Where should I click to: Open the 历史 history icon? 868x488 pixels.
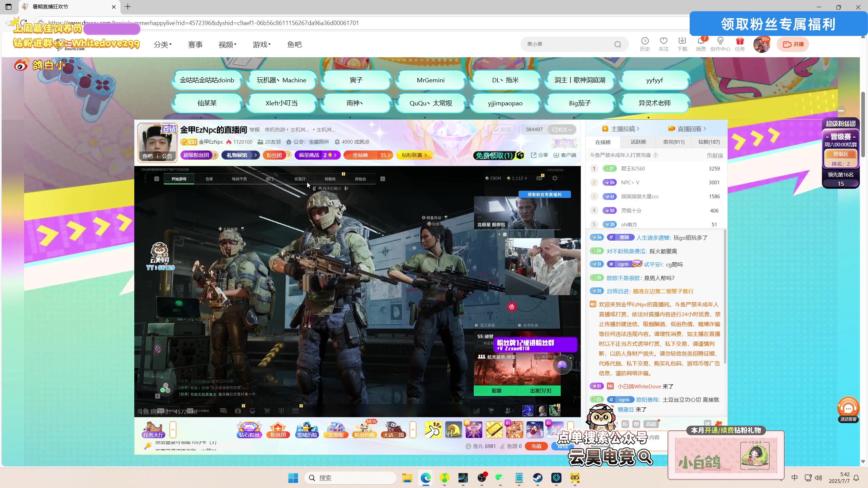pos(645,44)
